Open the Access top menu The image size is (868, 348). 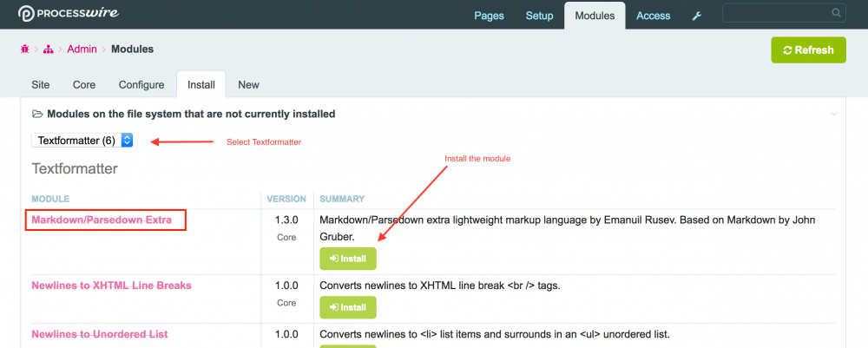653,16
